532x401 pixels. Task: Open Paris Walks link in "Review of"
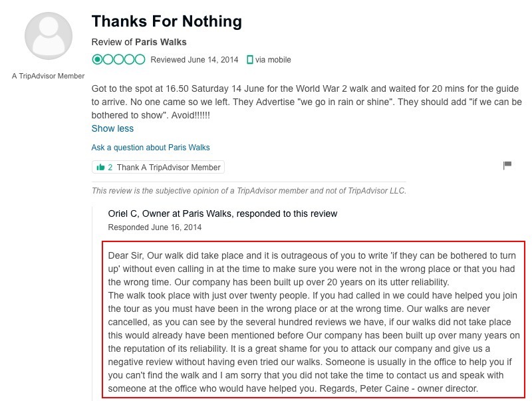coord(161,42)
